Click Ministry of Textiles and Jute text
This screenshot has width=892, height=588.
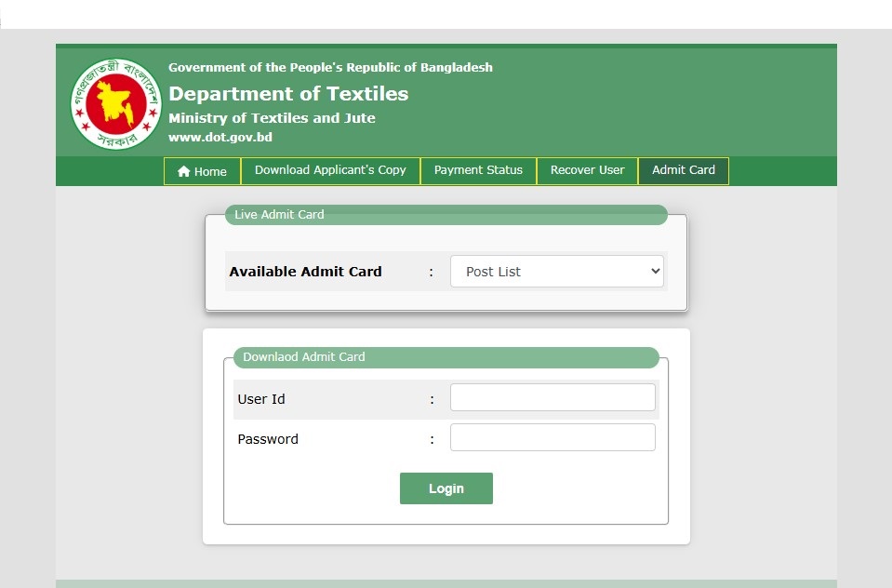click(272, 118)
